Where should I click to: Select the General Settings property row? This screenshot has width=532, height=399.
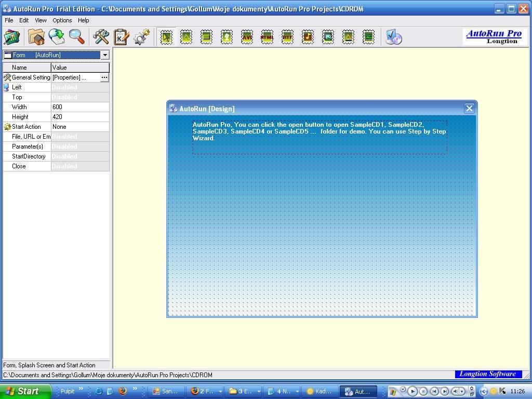56,77
